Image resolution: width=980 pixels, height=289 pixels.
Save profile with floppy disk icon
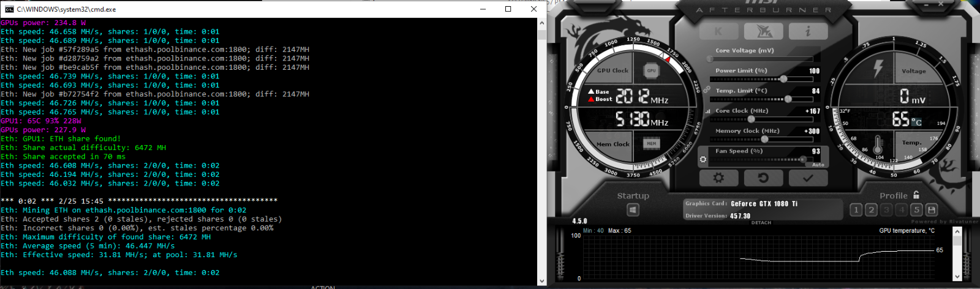[932, 210]
